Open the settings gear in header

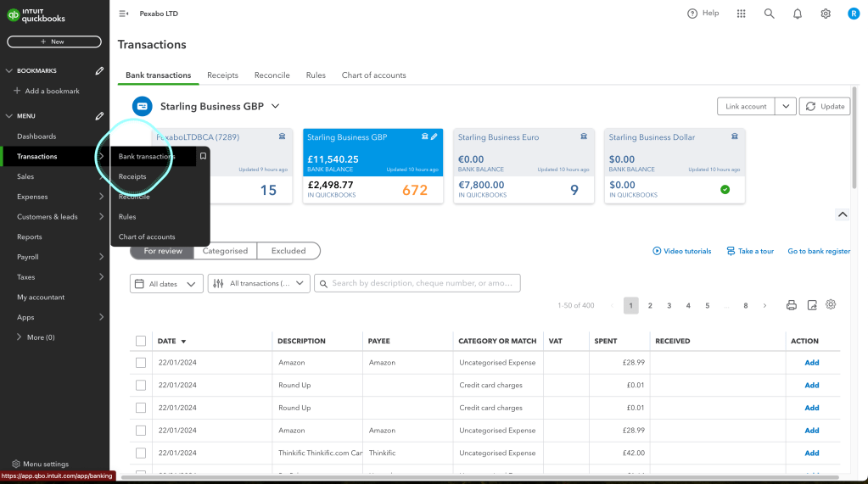826,14
